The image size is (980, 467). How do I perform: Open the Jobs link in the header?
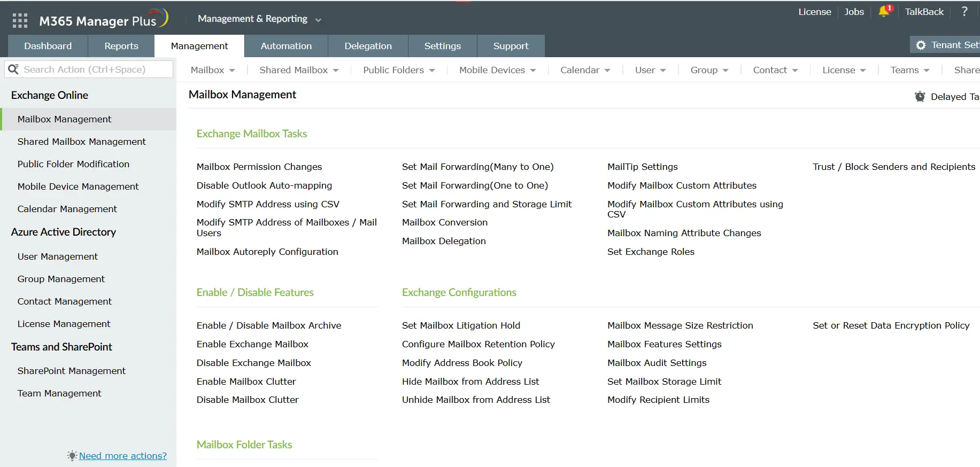point(854,12)
